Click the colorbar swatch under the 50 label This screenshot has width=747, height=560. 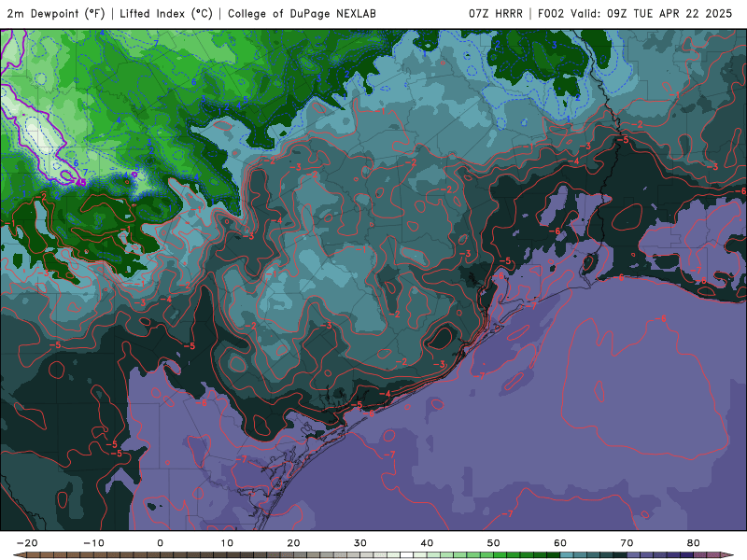click(x=500, y=554)
